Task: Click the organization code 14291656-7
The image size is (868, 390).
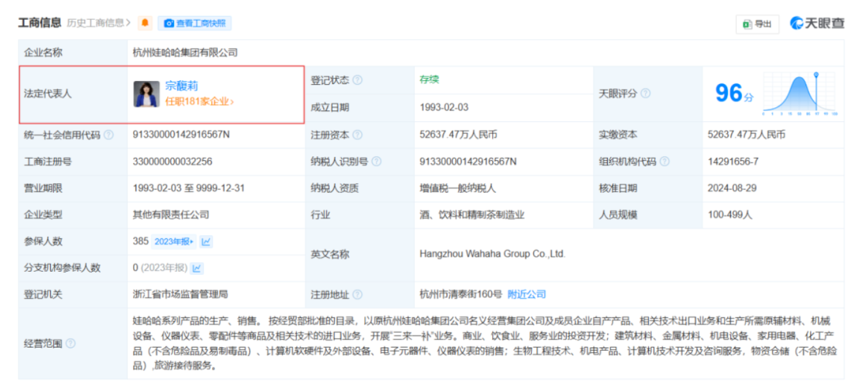Action: 733,162
